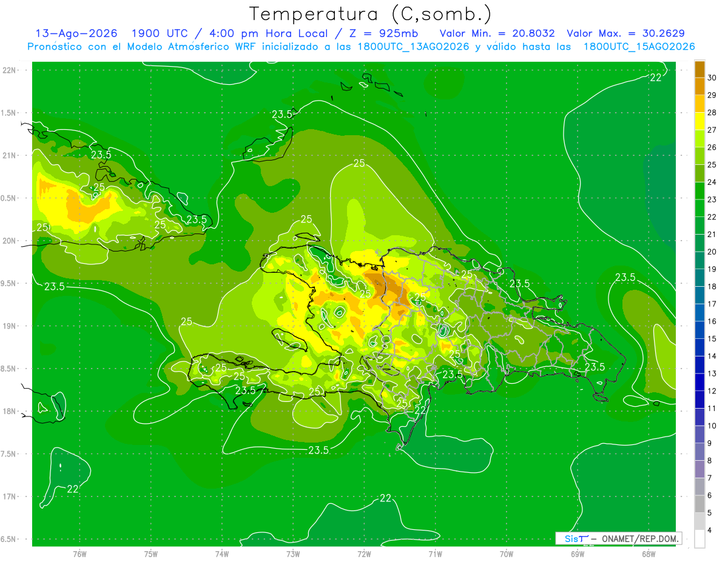Click the validity stamp "1800UTC_15AGO2026"
The width and height of the screenshot is (728, 562).
639,47
